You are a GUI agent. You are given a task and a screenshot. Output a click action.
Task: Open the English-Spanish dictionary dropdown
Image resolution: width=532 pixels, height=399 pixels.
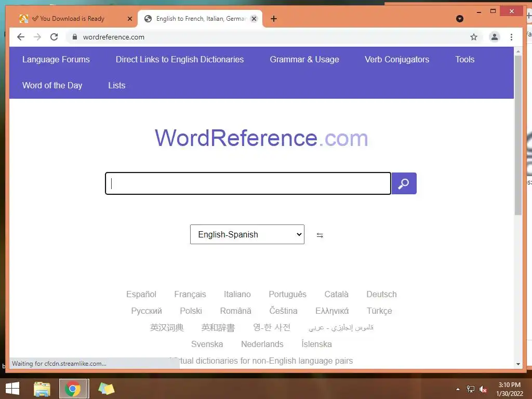pos(247,234)
